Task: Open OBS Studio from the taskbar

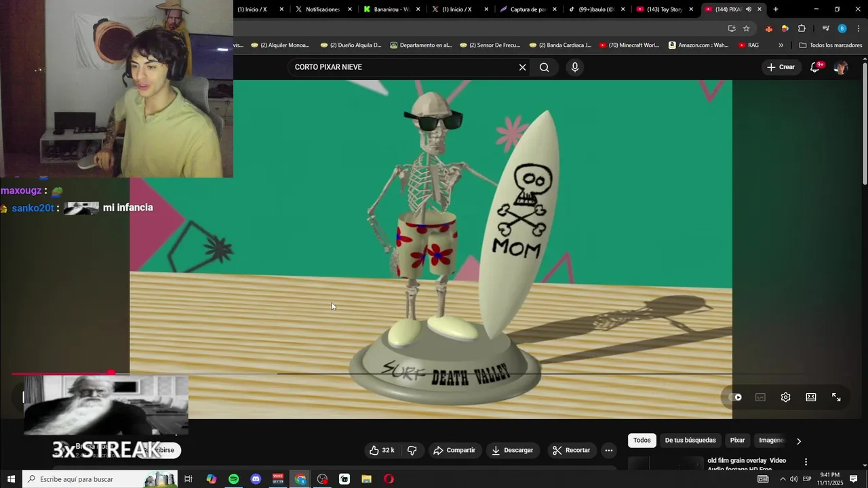Action: click(322, 479)
